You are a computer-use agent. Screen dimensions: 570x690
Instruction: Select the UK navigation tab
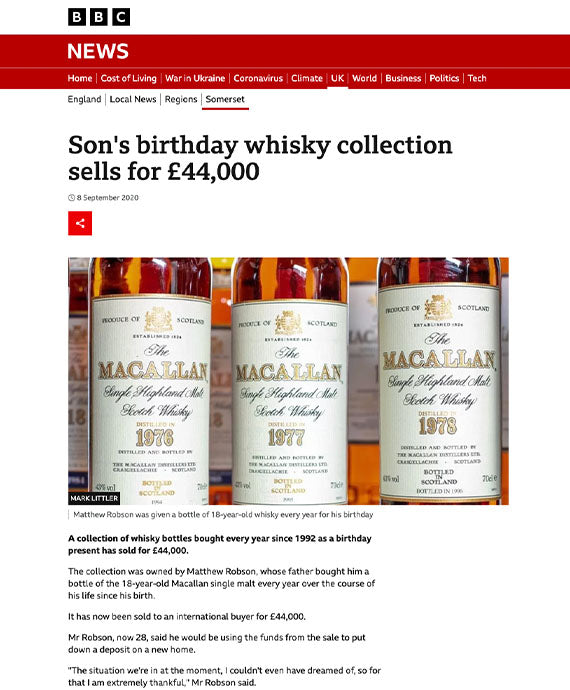338,78
